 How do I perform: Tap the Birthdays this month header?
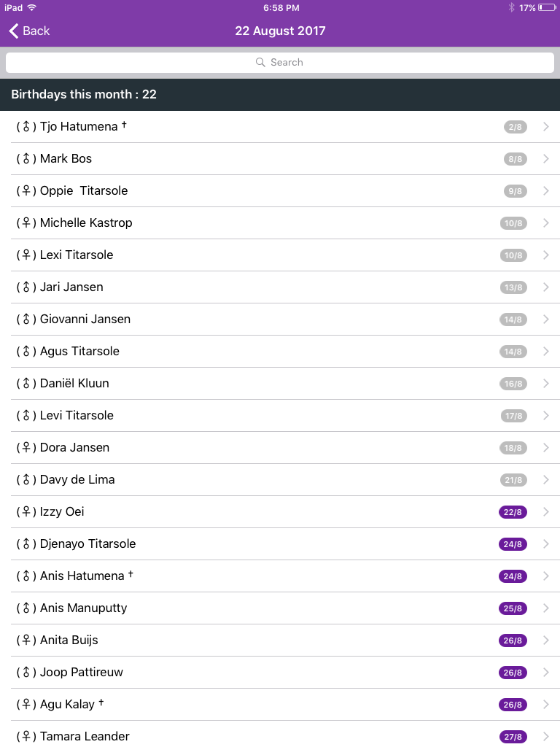point(84,95)
